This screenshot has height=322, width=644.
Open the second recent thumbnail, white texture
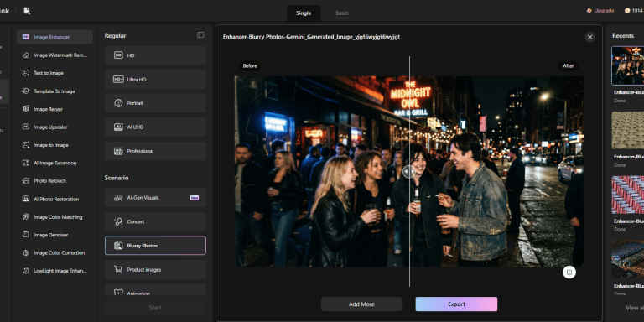pyautogui.click(x=627, y=130)
